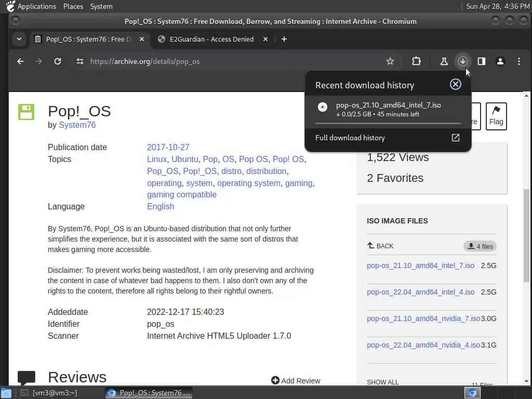Open the System menu
Image resolution: width=532 pixels, height=399 pixels.
click(101, 6)
